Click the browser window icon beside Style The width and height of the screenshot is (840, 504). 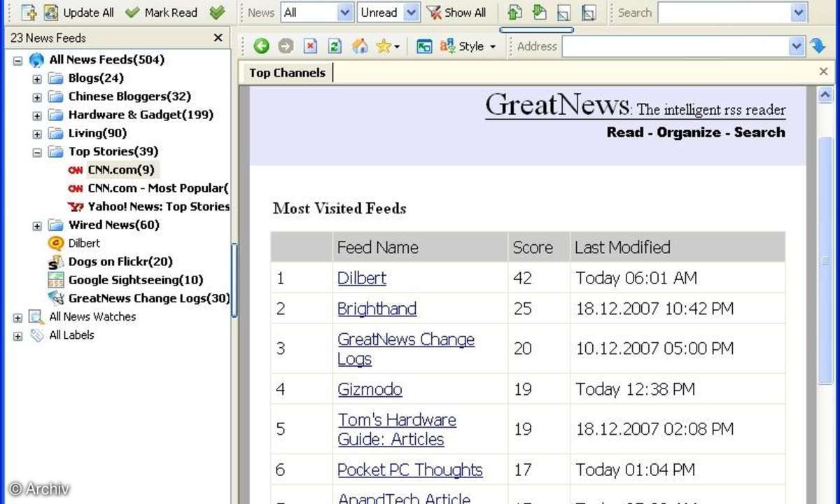click(x=424, y=46)
